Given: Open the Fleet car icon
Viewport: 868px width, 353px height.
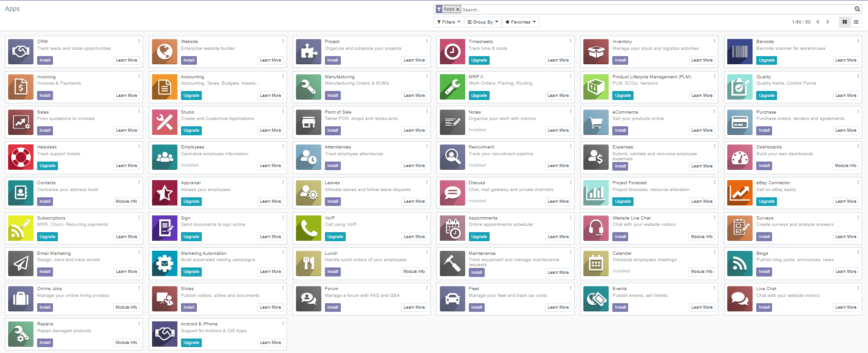Looking at the screenshot, I should pos(453,299).
